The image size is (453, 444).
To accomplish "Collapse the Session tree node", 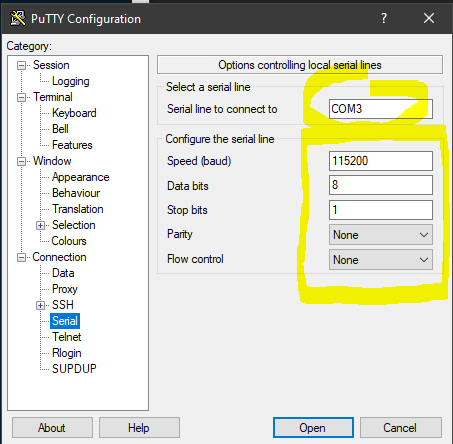I will [x=21, y=65].
